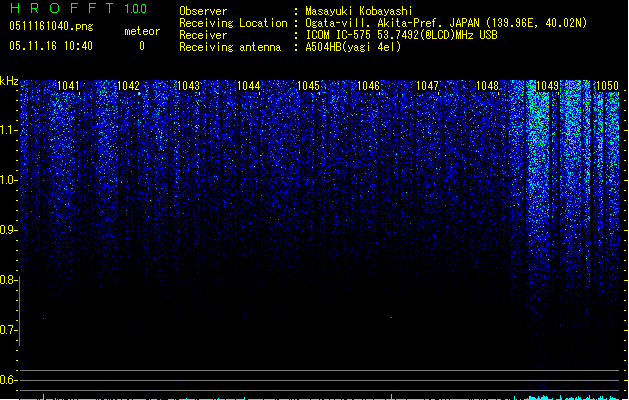Viewport: 629px width, 400px height.
Task: Click the 1043 time marker
Action: pyautogui.click(x=189, y=86)
